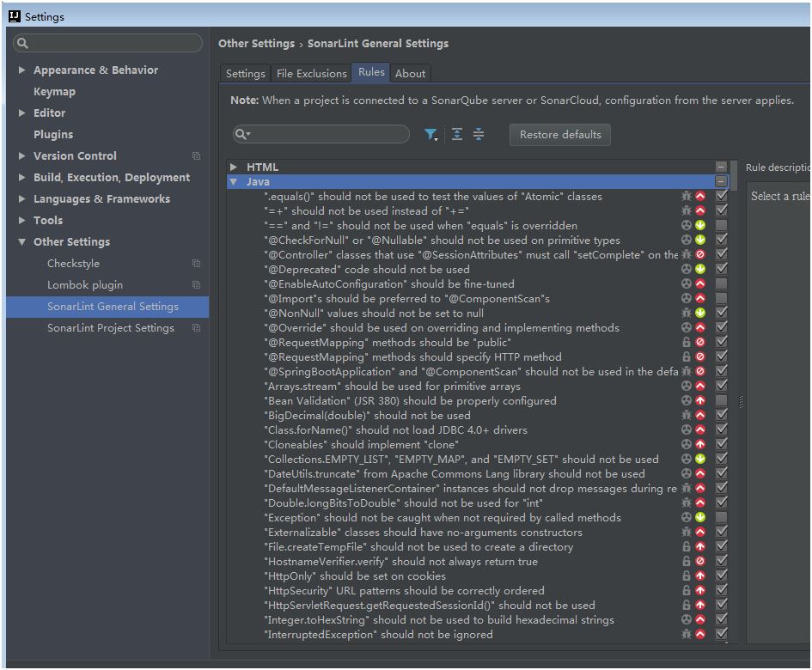
Task: Click the bug icon on the "=+" rule row
Action: 686,211
